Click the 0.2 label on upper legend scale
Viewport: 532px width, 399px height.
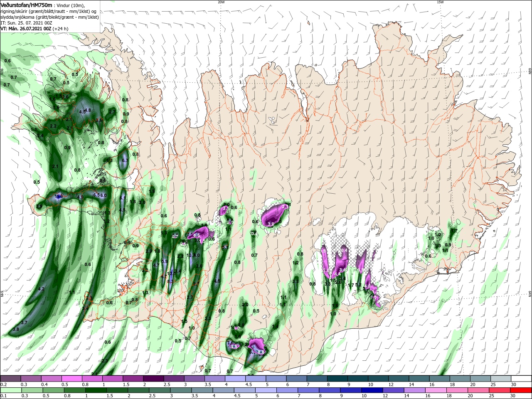coord(4,384)
